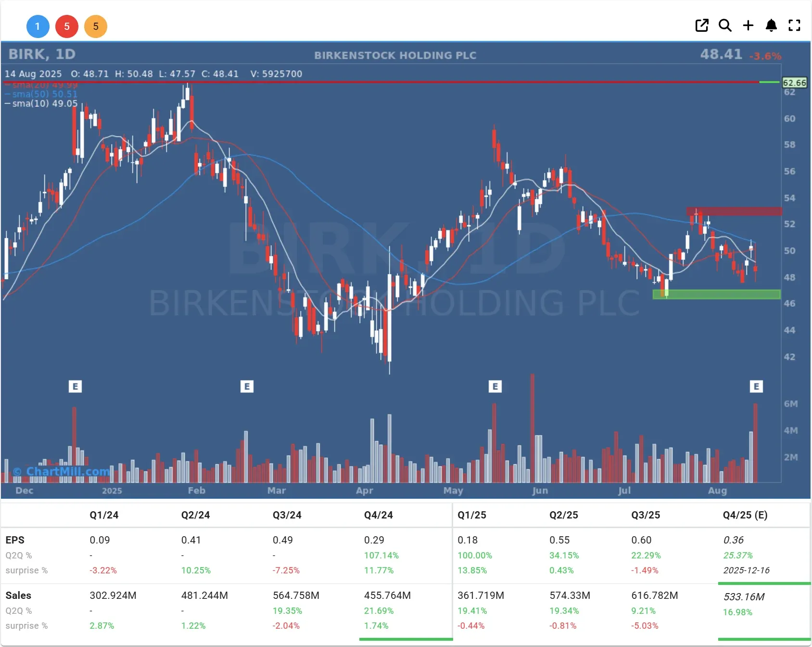Click Q2/24 sales 481.244M
This screenshot has height=647, width=812.
tap(204, 595)
